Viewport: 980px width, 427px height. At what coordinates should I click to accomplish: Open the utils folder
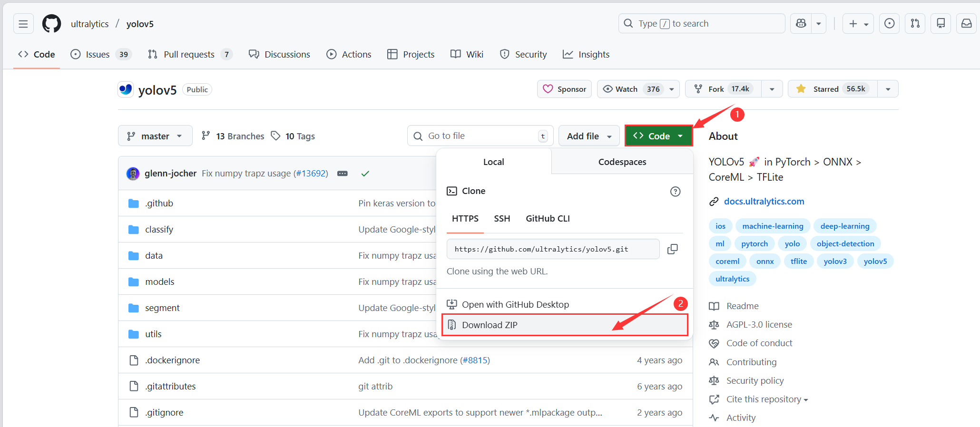pyautogui.click(x=153, y=334)
